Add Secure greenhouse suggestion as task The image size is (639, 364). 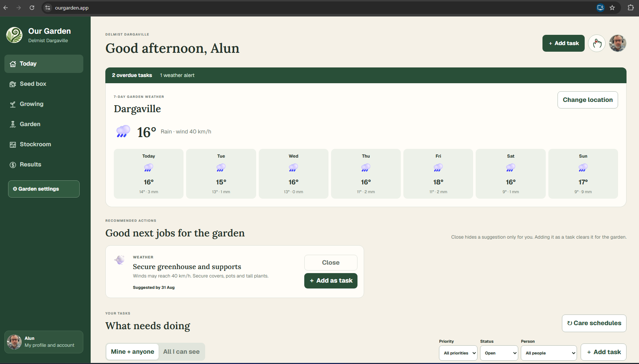coord(331,281)
